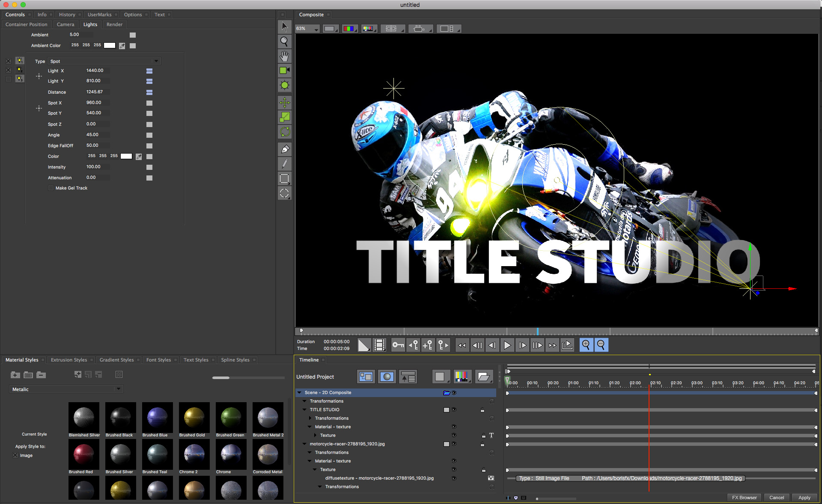This screenshot has width=822, height=504.
Task: Enable the Make Gel Track checkbox
Action: [51, 188]
